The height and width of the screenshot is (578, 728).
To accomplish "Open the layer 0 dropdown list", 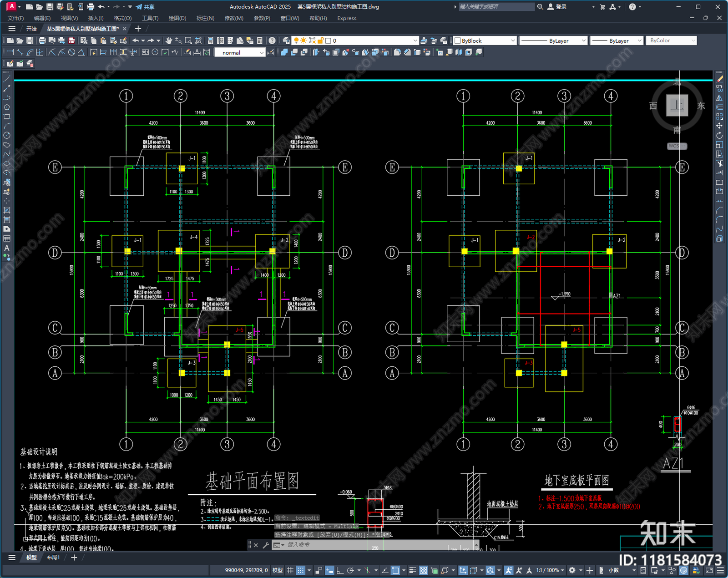I will pos(415,41).
